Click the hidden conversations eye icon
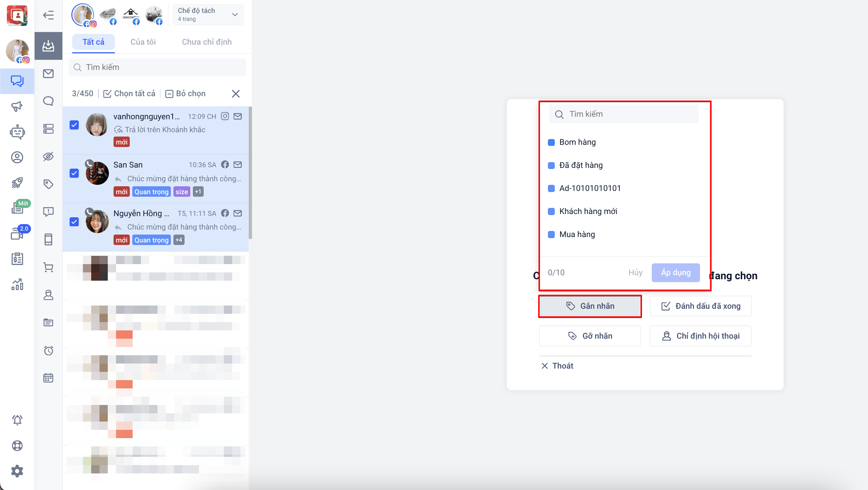The image size is (868, 490). tap(48, 156)
